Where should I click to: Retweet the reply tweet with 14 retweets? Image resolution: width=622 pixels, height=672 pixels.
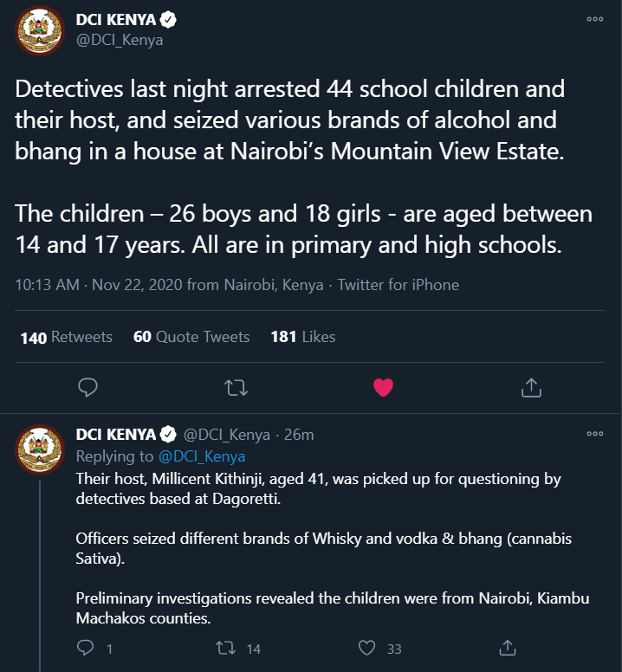(x=225, y=648)
